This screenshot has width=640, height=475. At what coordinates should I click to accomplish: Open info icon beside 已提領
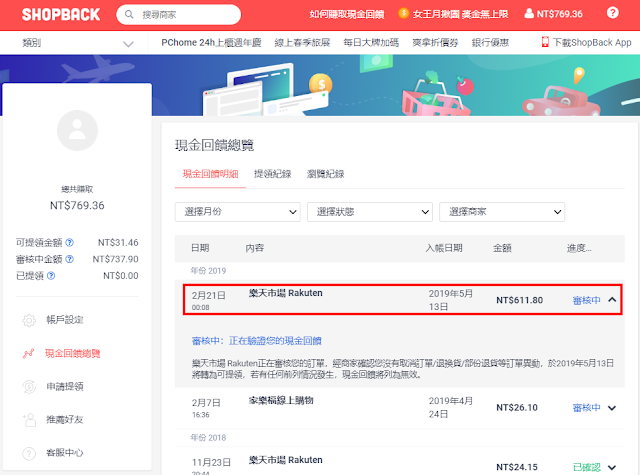coord(51,276)
